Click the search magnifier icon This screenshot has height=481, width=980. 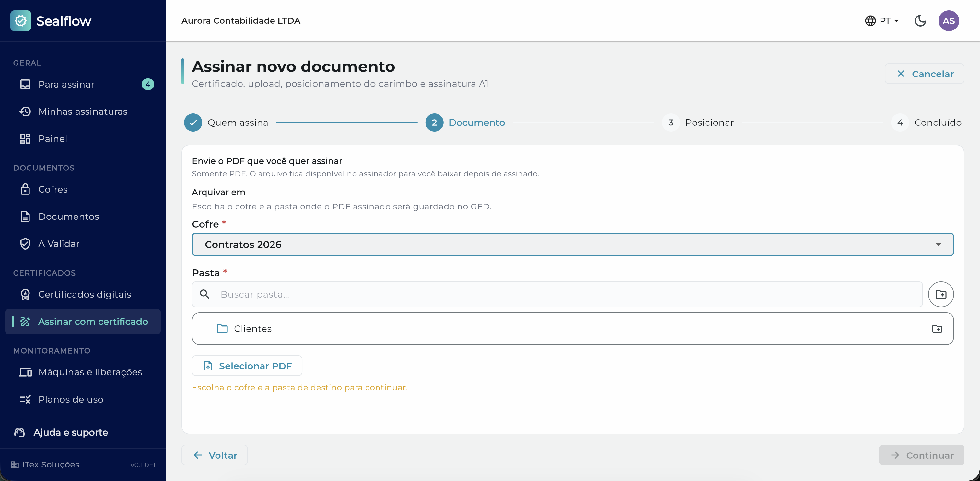click(205, 294)
